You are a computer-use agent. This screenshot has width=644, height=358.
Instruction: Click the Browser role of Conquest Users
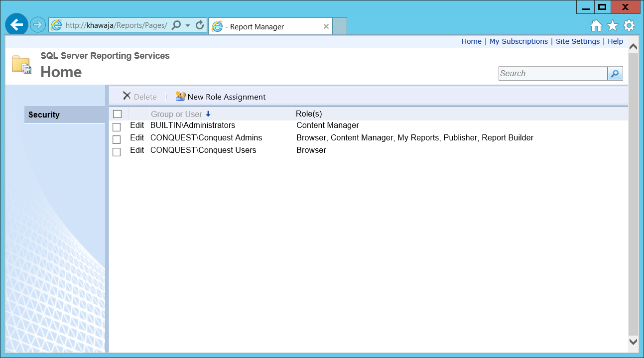tap(311, 150)
